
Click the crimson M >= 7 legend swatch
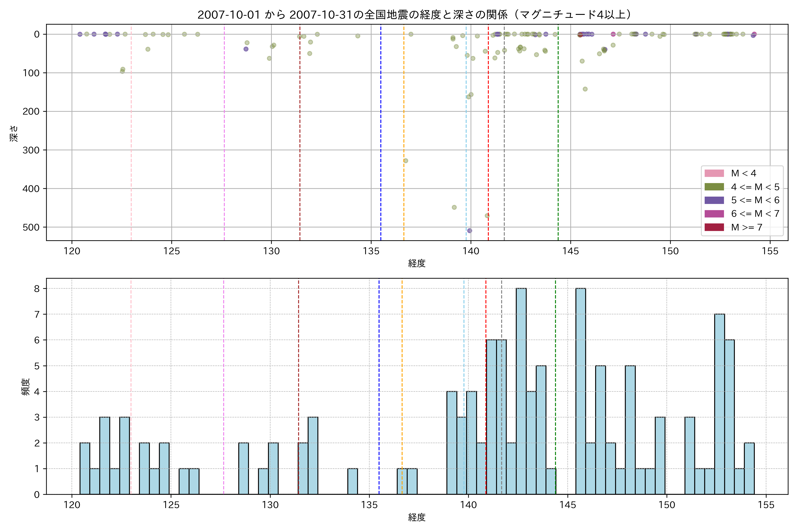[x=714, y=227]
